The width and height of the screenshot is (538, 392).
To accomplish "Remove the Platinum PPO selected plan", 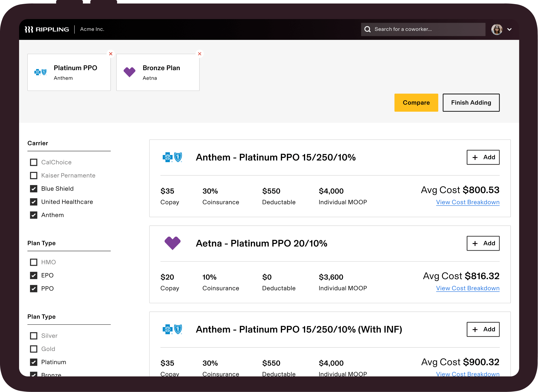I will 111,54.
